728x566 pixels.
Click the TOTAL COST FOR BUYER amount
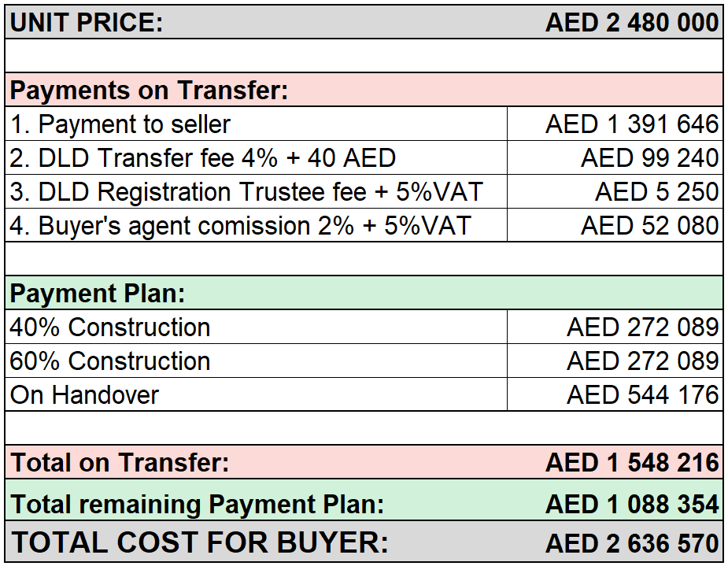click(632, 543)
